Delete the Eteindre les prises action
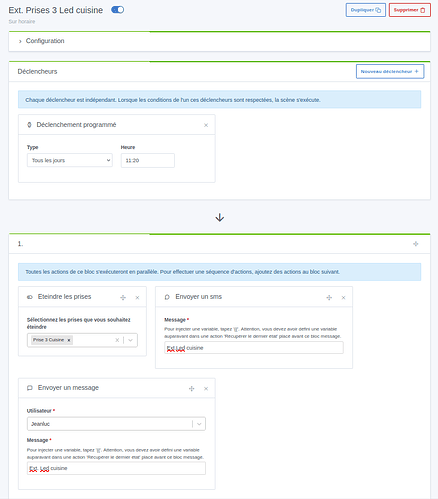This screenshot has height=499, width=438. (137, 297)
